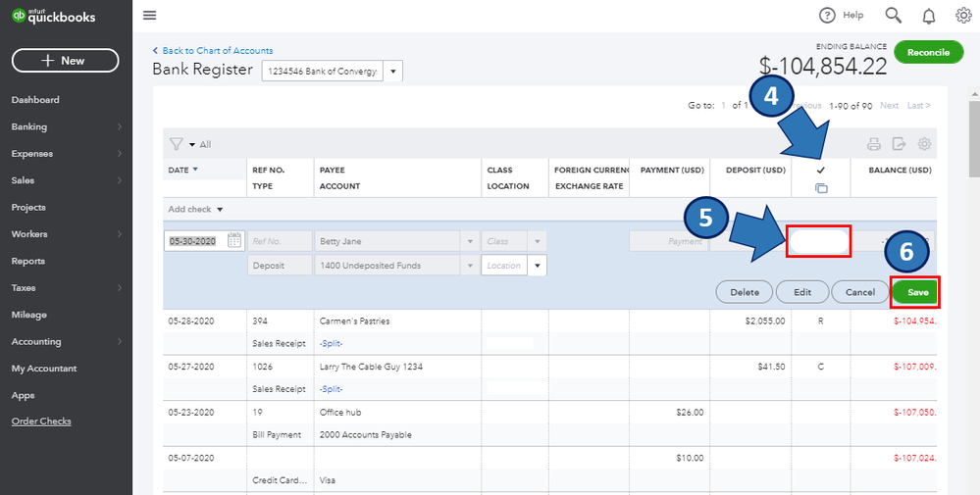Open the notifications bell

[928, 15]
